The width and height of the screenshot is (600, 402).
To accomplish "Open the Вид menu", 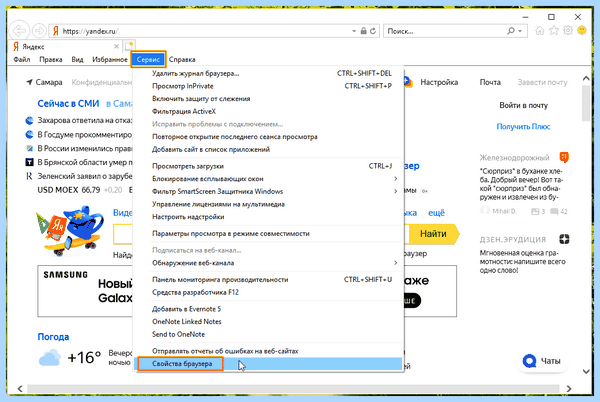I will 77,59.
